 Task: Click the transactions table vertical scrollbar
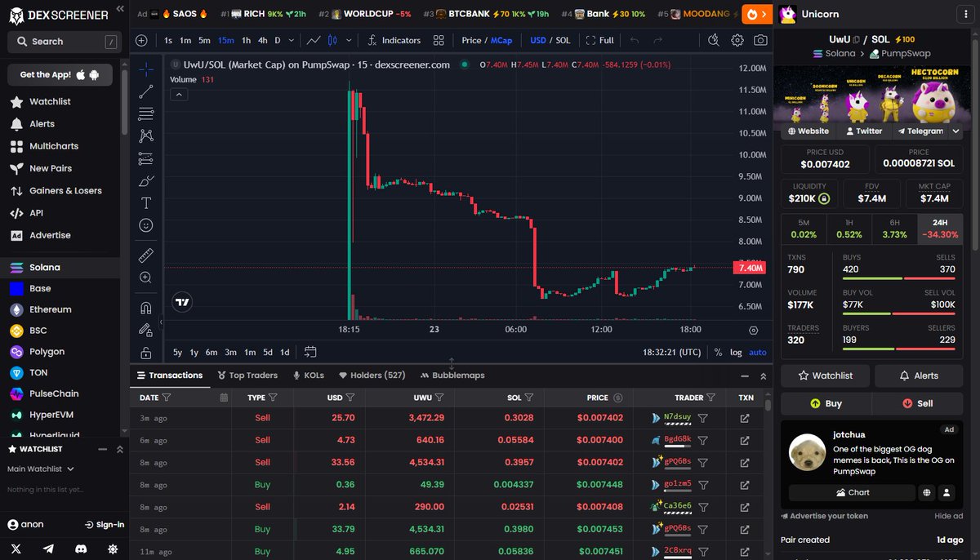768,404
